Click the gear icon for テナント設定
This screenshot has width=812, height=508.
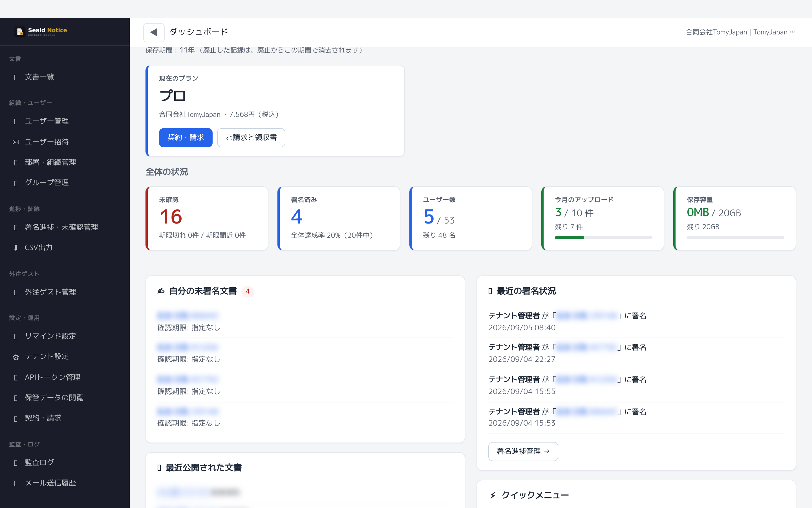pyautogui.click(x=16, y=357)
